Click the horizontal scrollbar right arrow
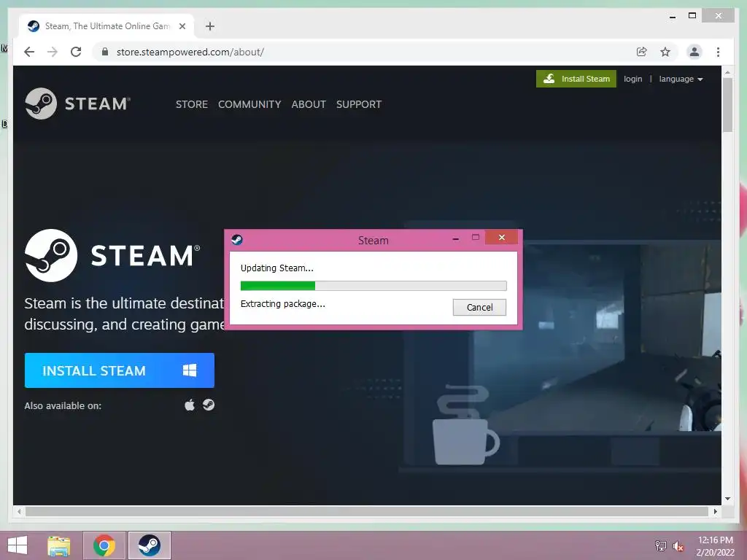 pos(715,511)
